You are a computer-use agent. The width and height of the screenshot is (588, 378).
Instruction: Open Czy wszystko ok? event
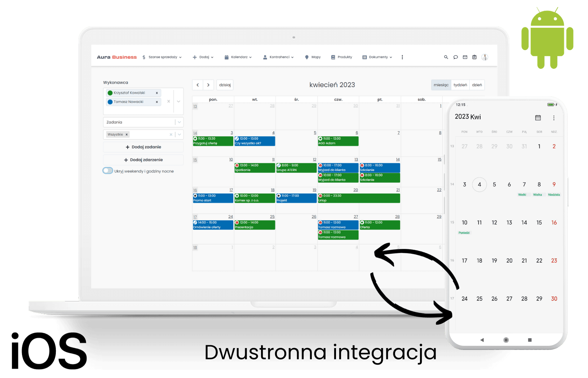[x=255, y=141]
